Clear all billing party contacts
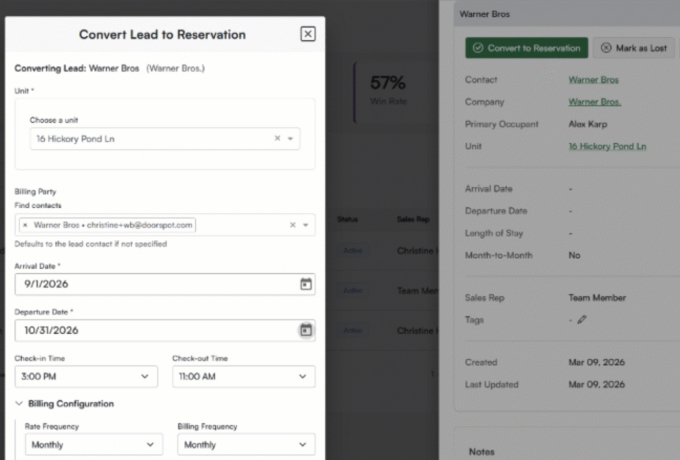 tap(293, 225)
